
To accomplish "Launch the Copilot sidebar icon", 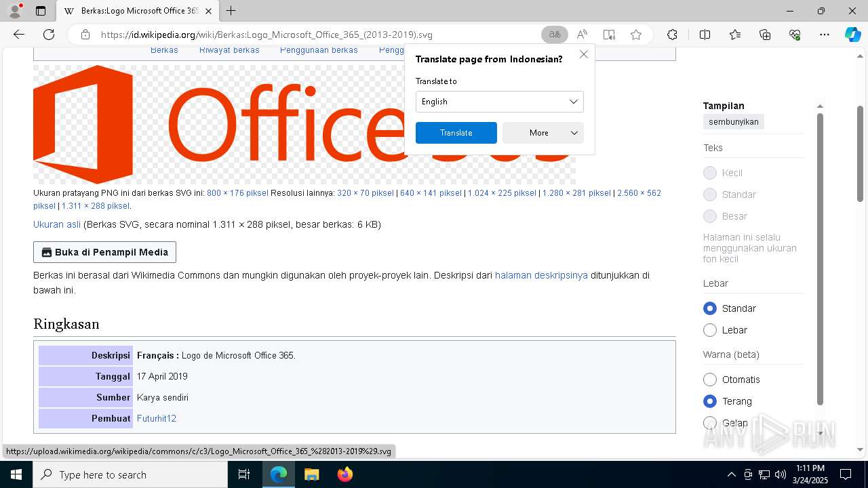I will pyautogui.click(x=852, y=35).
